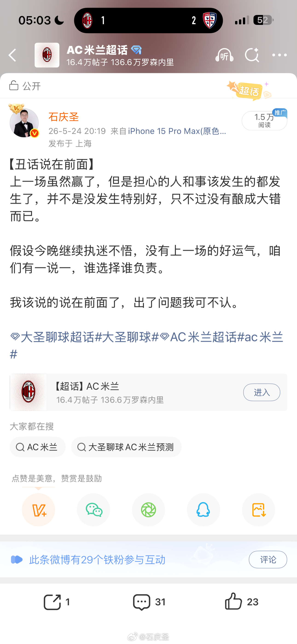
Task: Open the listen headphone icon
Action: coord(224,55)
